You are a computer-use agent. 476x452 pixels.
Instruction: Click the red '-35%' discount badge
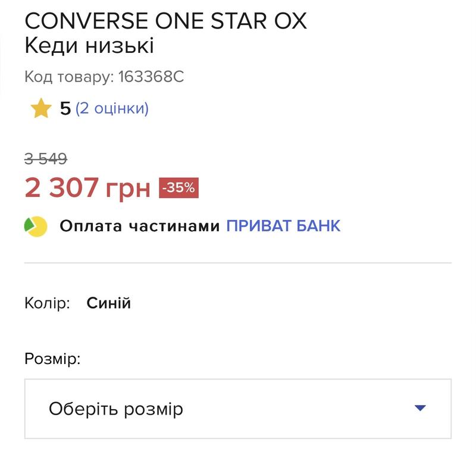179,188
